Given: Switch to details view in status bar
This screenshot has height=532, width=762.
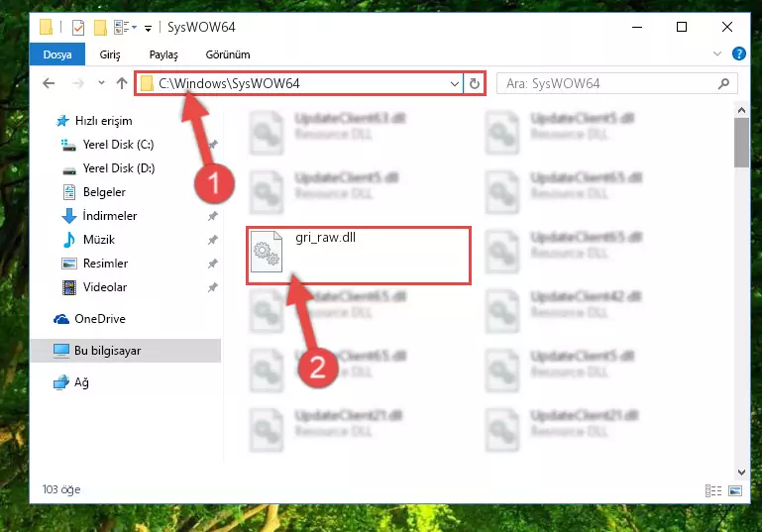Looking at the screenshot, I should (712, 490).
